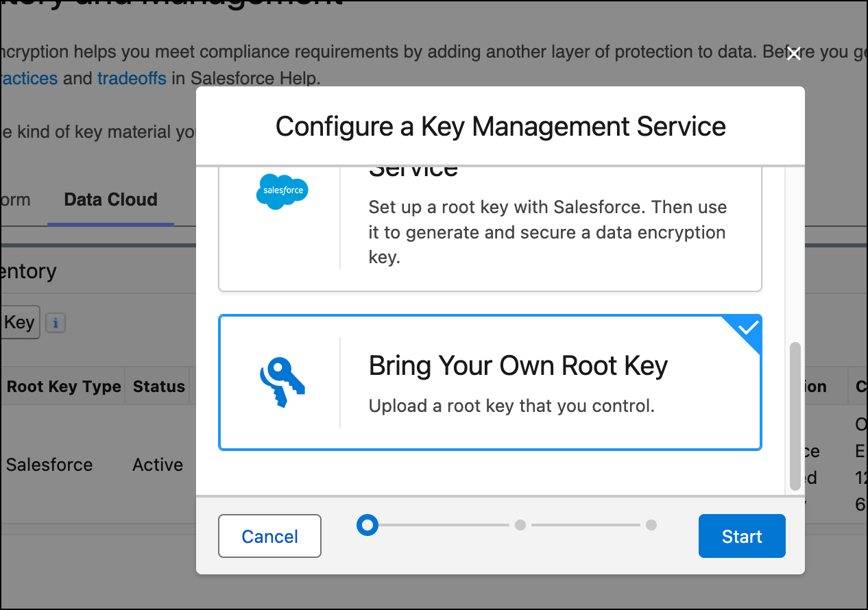Viewport: 868px width, 610px height.
Task: Click the Start button
Action: (742, 536)
